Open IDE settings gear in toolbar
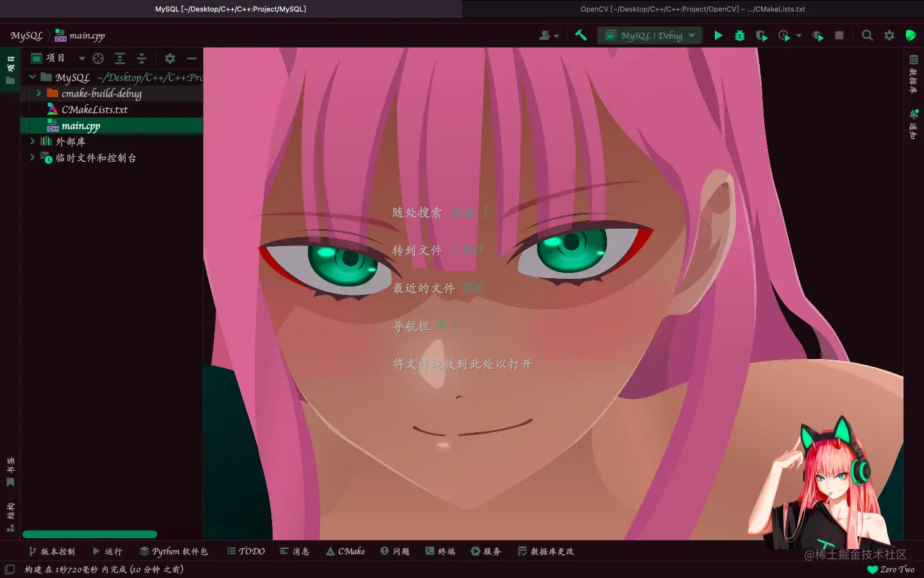The height and width of the screenshot is (578, 924). click(889, 35)
